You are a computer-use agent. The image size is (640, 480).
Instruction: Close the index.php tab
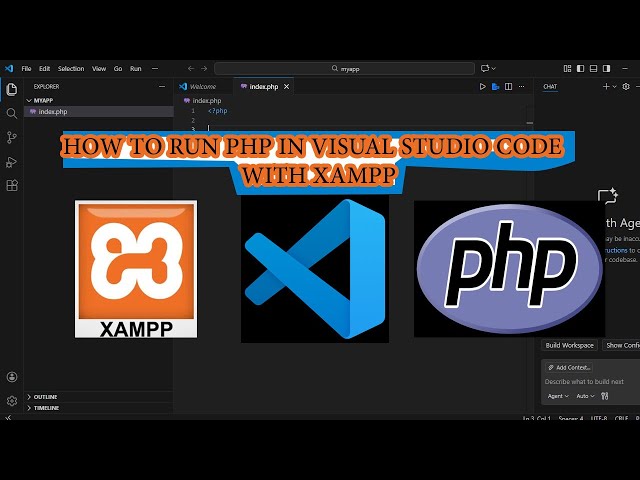287,87
